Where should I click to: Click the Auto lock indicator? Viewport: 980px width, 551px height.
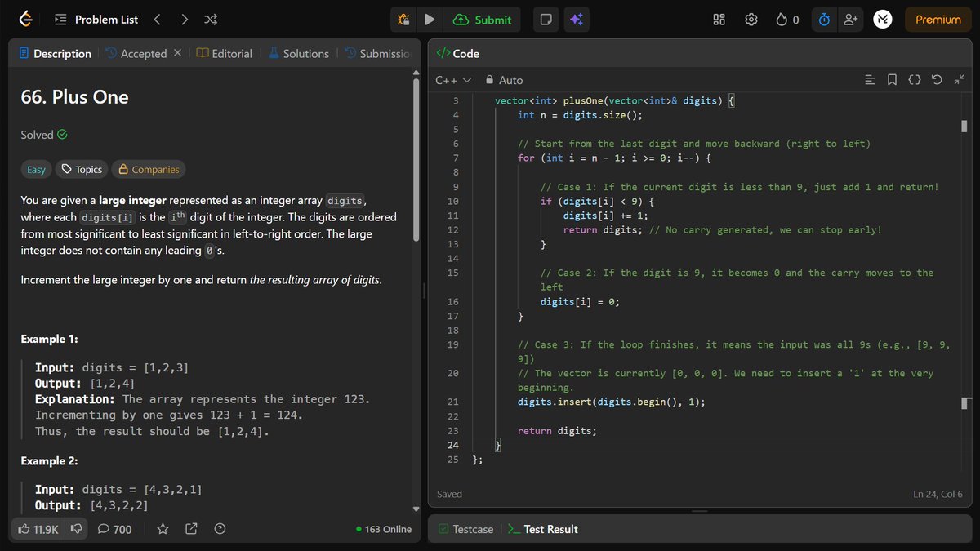coord(504,80)
